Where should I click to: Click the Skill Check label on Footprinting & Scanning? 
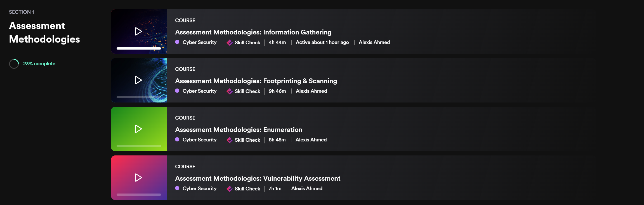pos(247,91)
